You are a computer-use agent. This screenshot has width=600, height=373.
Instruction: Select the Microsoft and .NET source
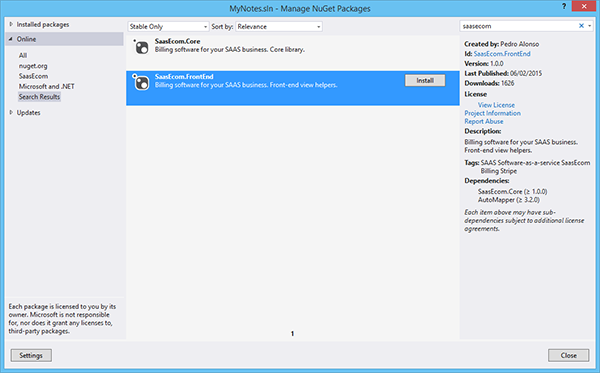pos(47,86)
